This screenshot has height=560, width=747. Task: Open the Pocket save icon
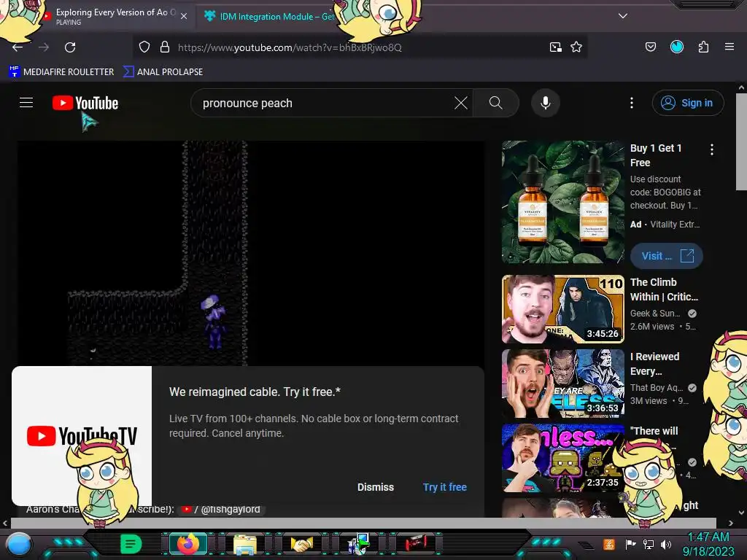[x=650, y=47]
